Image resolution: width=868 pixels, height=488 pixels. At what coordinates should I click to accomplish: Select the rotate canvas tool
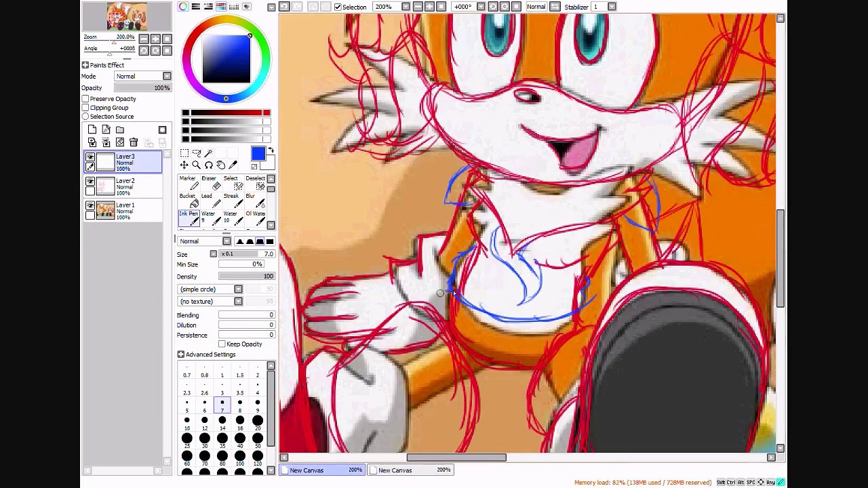point(208,165)
